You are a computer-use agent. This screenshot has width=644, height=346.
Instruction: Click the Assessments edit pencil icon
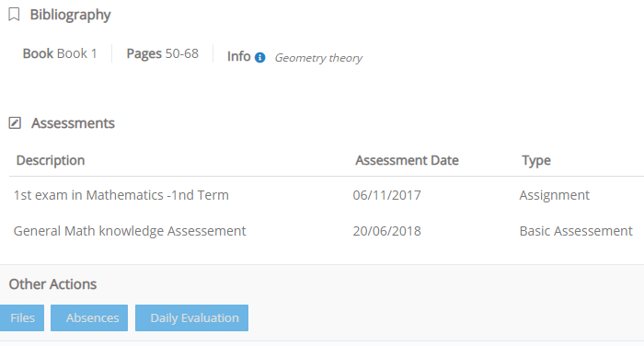[15, 123]
